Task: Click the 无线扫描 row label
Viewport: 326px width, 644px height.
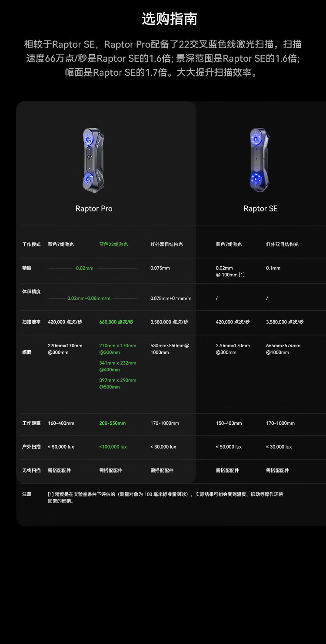Action: [x=31, y=470]
